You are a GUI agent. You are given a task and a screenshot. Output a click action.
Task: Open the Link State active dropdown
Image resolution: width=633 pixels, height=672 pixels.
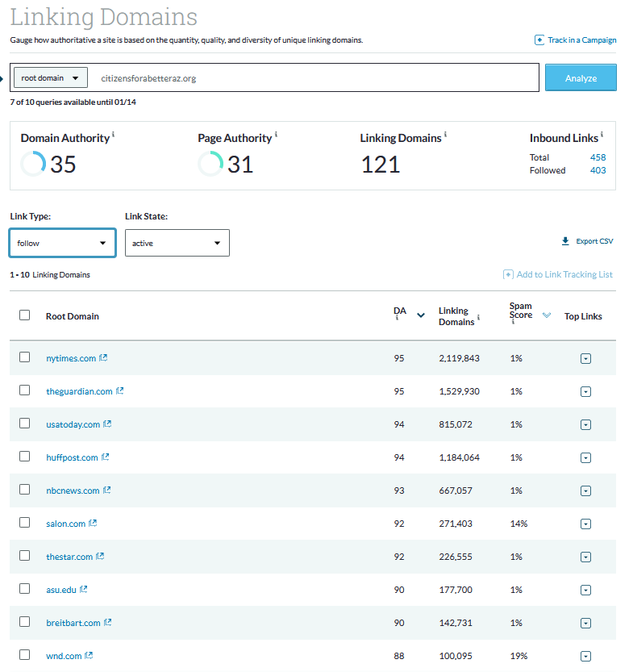click(177, 243)
